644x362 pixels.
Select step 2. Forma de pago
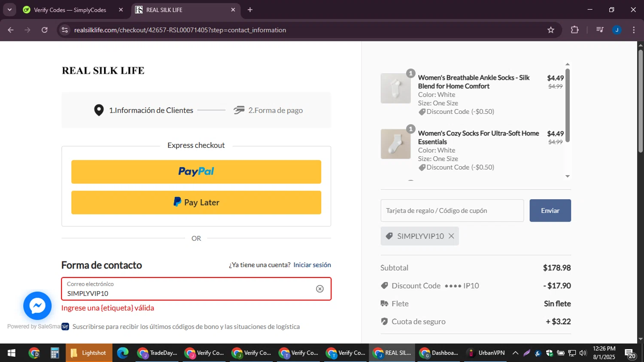[268, 110]
